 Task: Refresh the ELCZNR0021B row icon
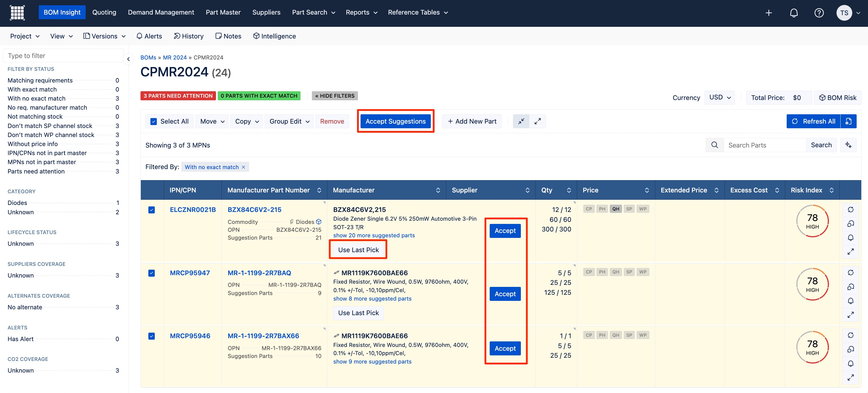[851, 210]
